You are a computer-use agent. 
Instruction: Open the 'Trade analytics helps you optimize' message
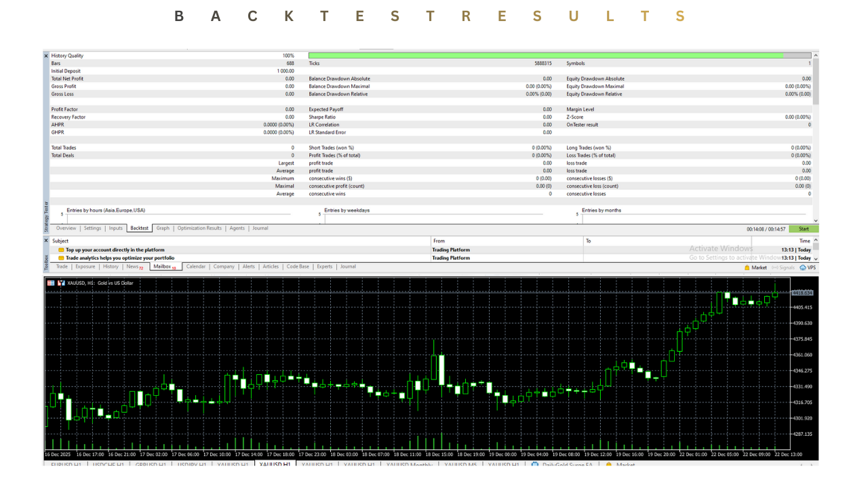pyautogui.click(x=119, y=258)
